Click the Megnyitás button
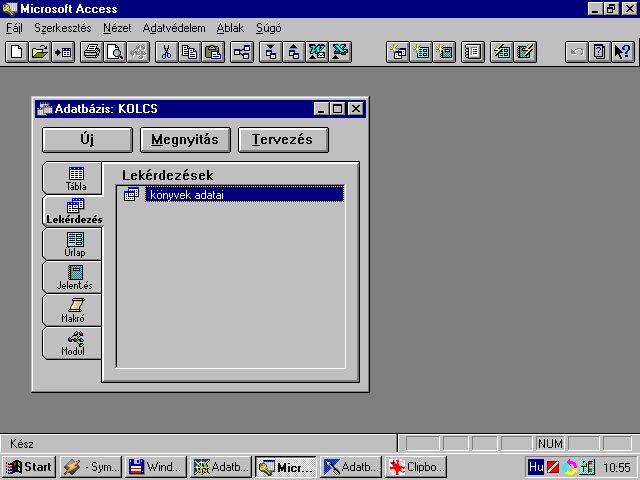The width and height of the screenshot is (640, 480). 185,140
